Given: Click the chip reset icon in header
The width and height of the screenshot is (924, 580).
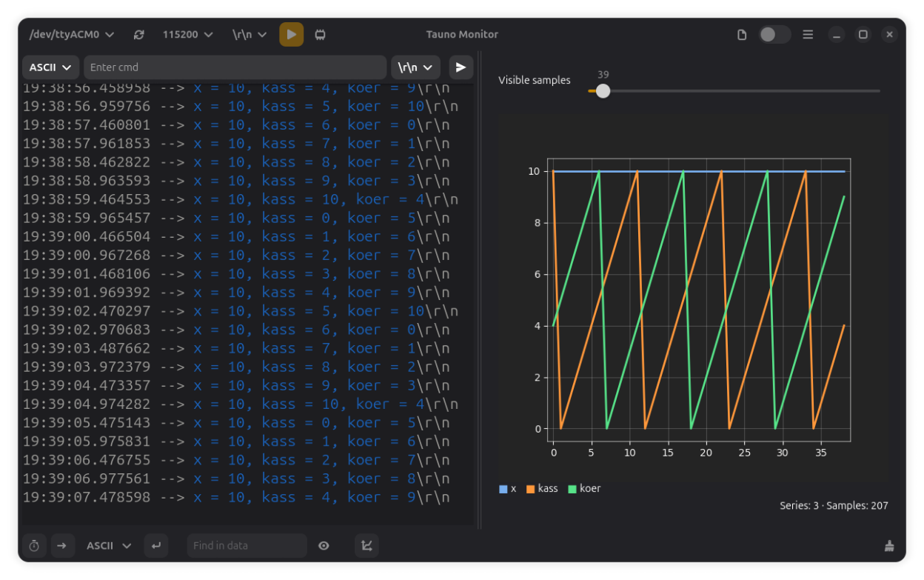Looking at the screenshot, I should point(321,35).
